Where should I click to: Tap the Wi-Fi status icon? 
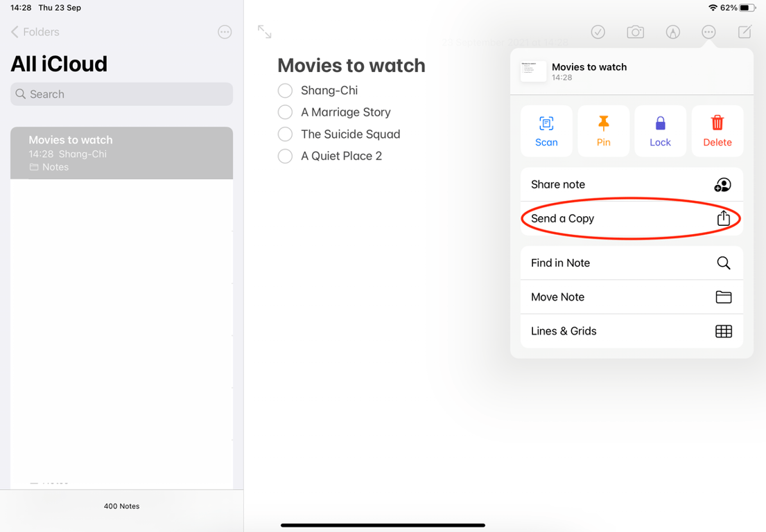click(713, 8)
